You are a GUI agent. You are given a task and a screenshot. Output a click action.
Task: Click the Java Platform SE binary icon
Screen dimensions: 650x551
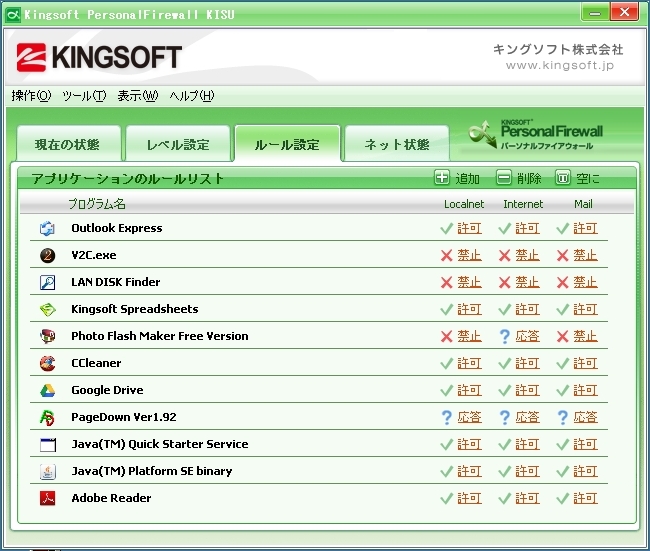[47, 471]
